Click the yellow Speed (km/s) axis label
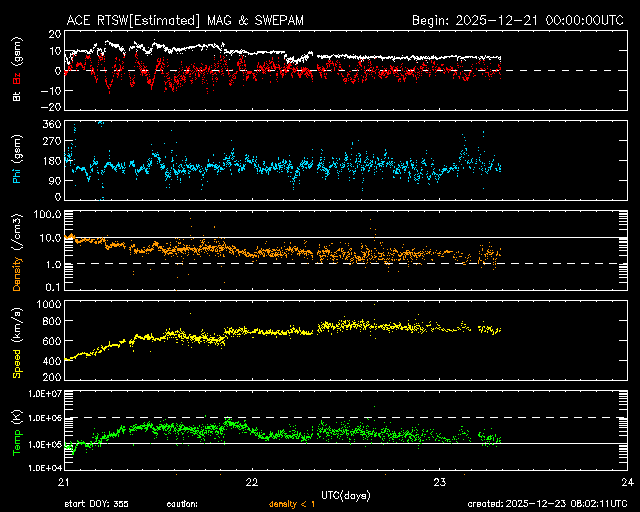 click(15, 341)
